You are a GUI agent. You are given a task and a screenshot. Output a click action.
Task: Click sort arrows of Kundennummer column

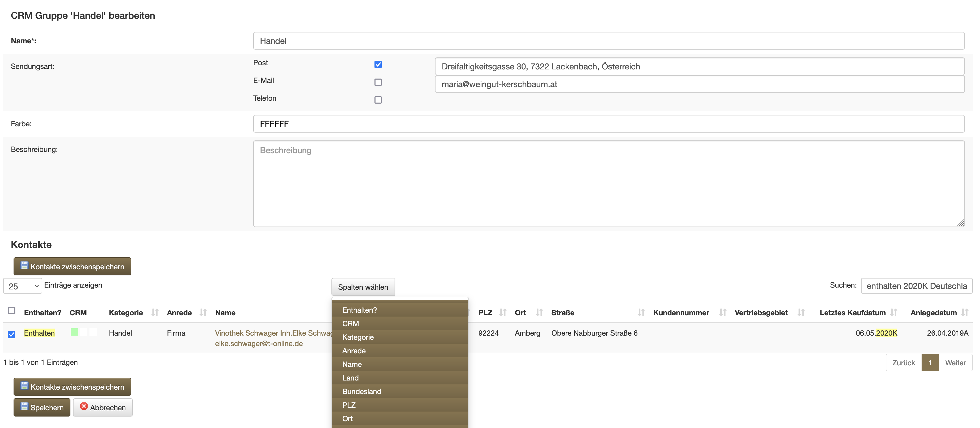point(722,313)
